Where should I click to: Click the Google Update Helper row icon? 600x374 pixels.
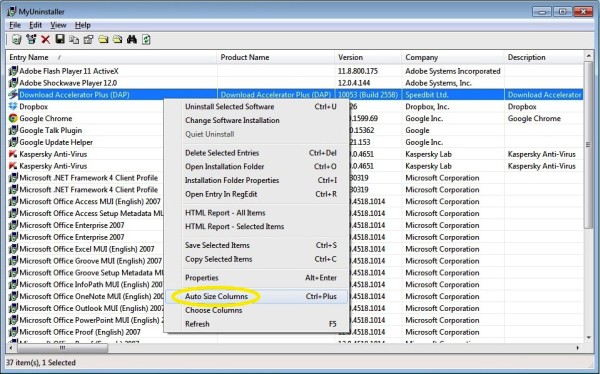(13, 142)
